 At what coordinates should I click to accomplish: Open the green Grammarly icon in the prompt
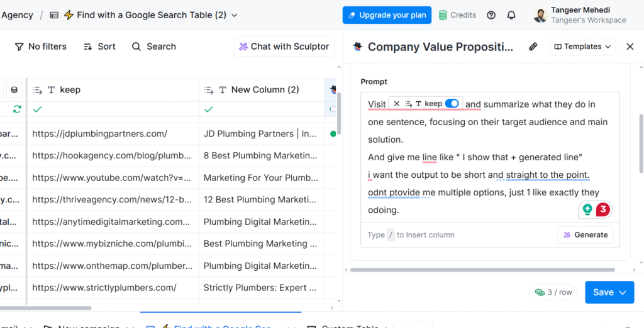click(x=587, y=209)
